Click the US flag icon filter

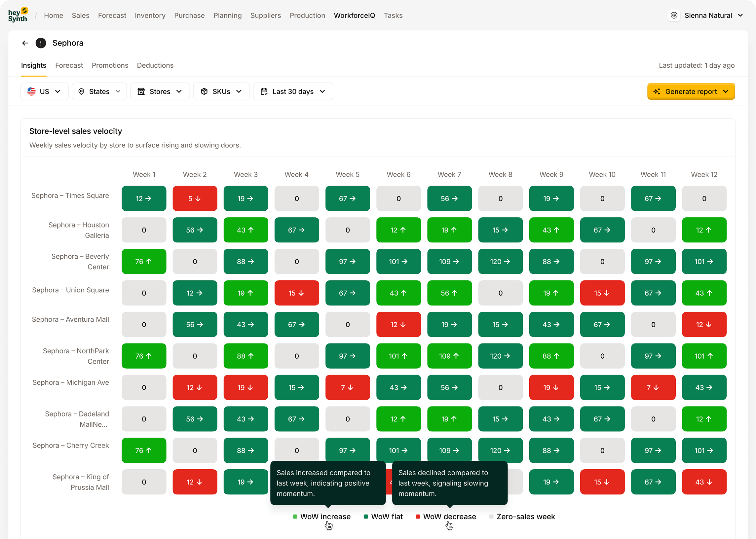point(31,91)
